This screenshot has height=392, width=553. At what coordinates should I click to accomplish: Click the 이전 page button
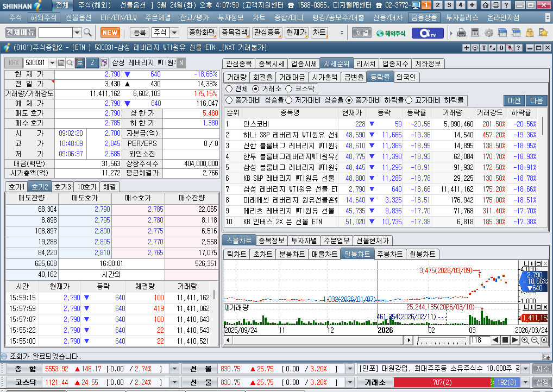pos(514,101)
